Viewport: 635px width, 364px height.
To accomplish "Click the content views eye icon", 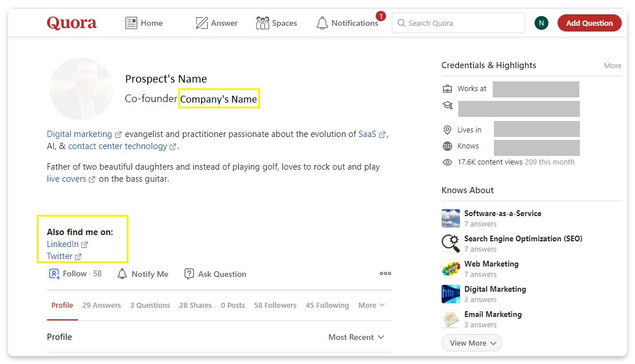I will pos(447,162).
